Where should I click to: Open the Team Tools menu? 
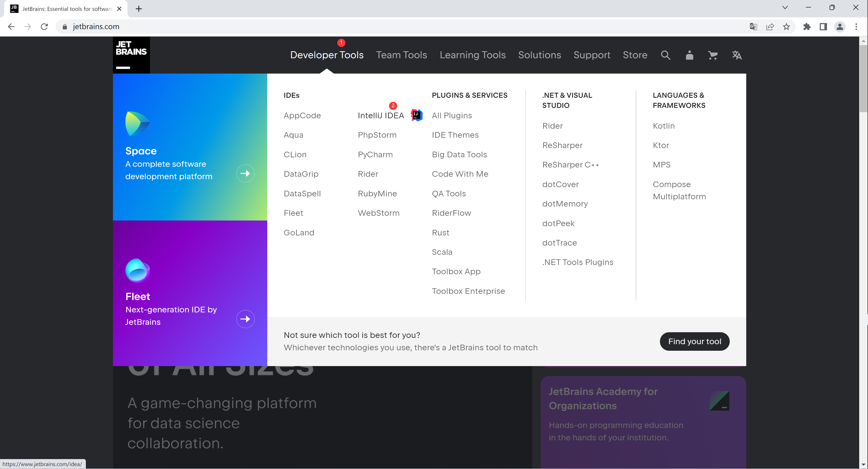tap(401, 55)
